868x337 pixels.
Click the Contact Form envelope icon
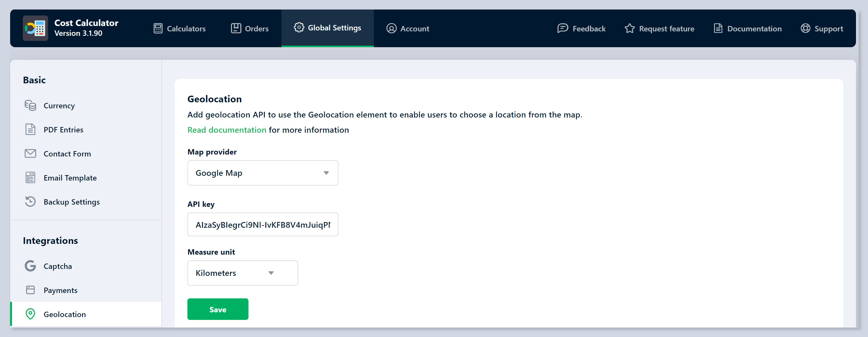click(30, 154)
